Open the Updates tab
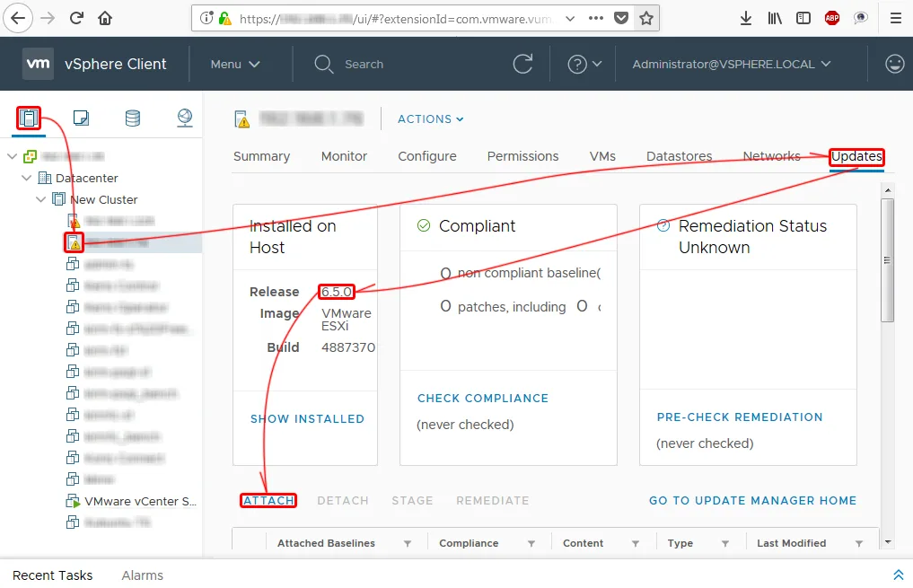The image size is (913, 588). pos(856,156)
